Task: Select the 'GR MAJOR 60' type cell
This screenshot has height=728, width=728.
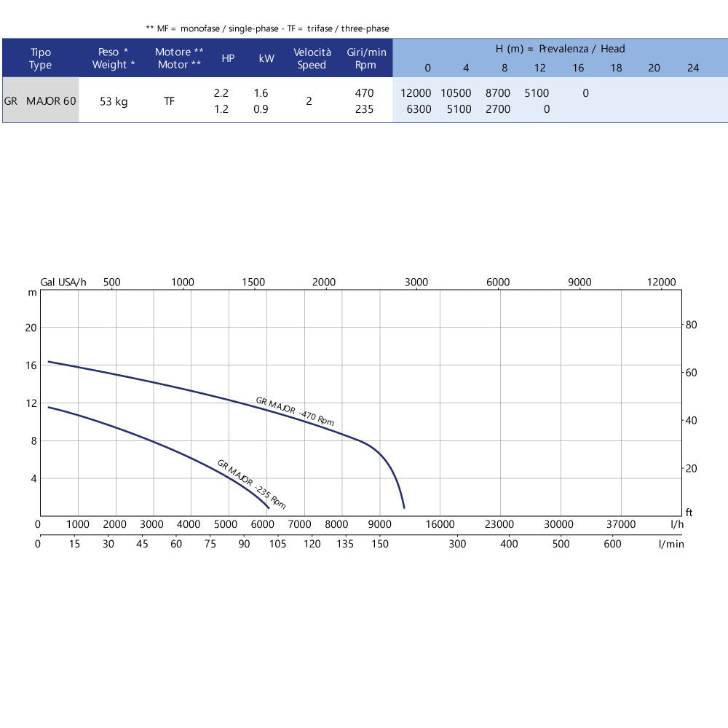Action: click(40, 100)
